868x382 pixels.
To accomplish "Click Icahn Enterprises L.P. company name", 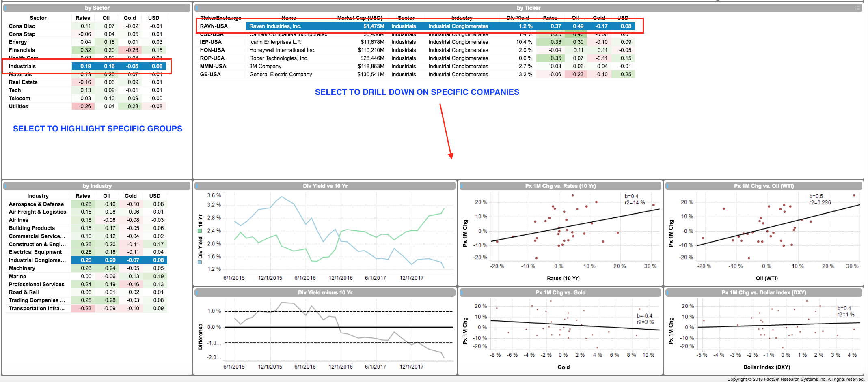I will [275, 42].
